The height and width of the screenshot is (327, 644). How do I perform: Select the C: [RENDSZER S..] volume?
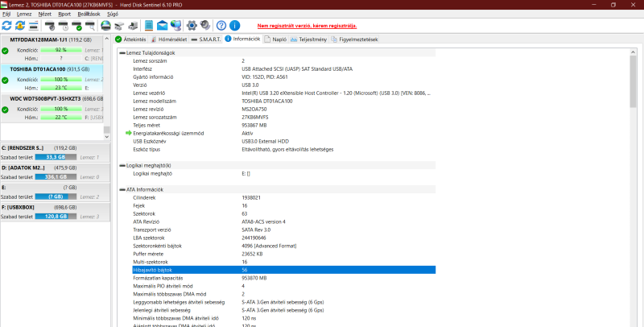(x=55, y=152)
